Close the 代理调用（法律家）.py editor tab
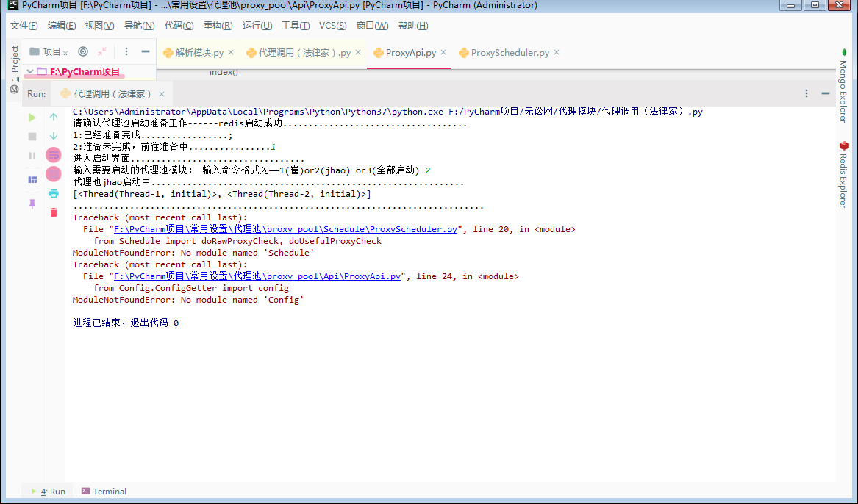 click(358, 52)
